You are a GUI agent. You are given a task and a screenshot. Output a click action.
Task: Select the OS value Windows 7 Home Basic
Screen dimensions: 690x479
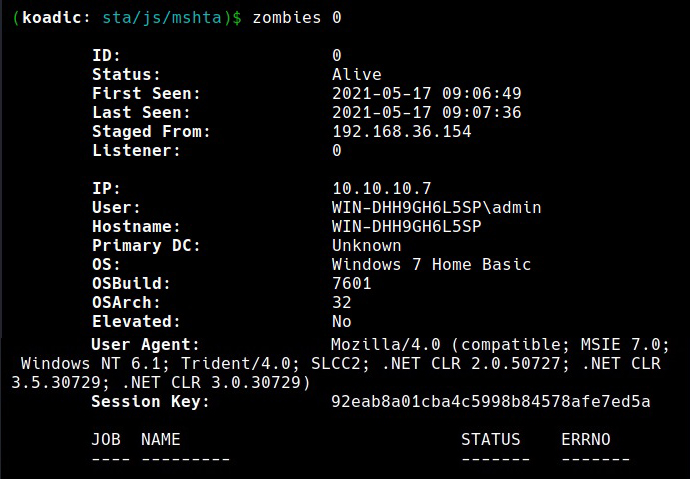coord(431,264)
